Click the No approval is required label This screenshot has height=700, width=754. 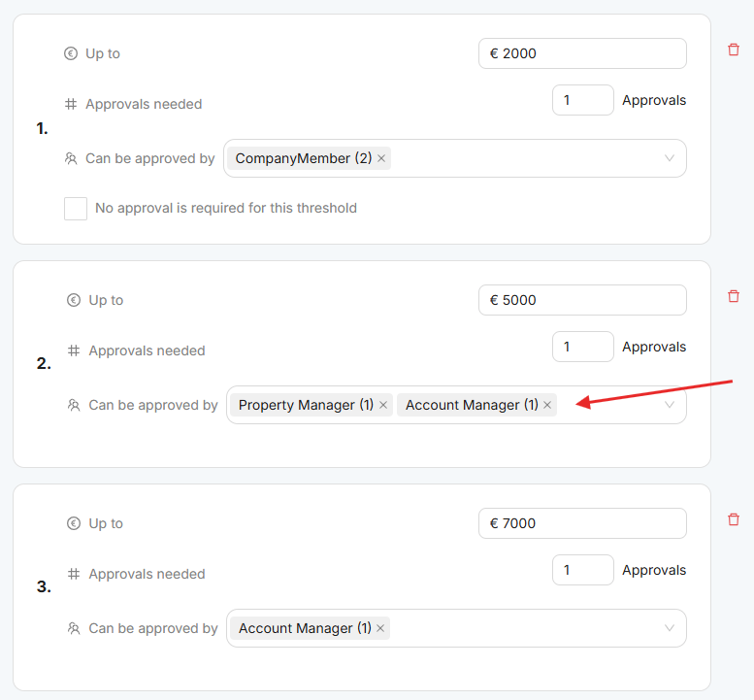226,208
